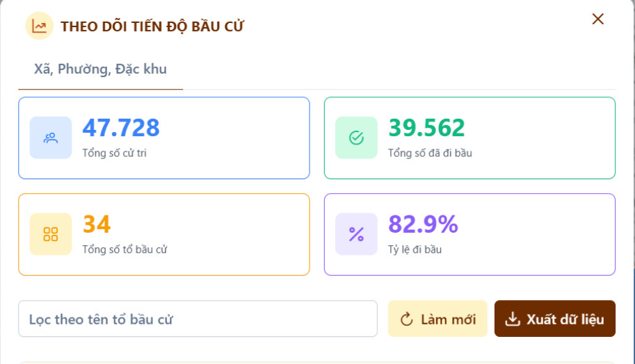Click the Tổng số đã đi bầu label
Screen dimensions: 635x364
pos(430,153)
